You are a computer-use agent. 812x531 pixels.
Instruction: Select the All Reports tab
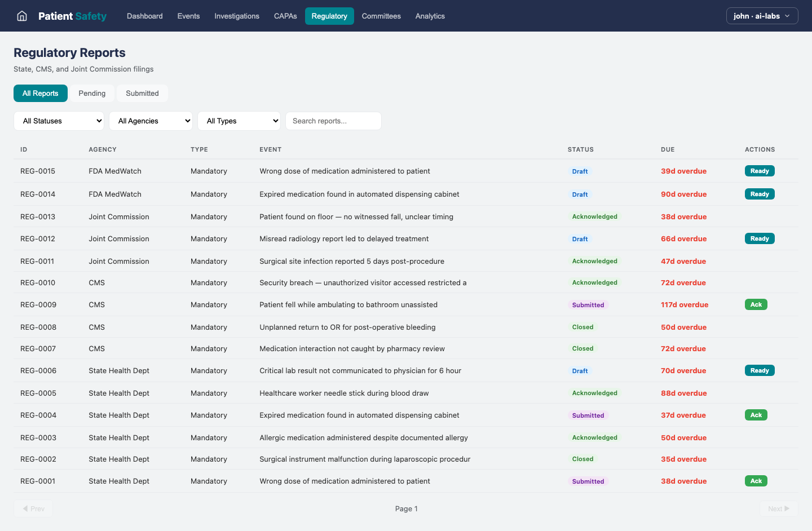click(41, 94)
